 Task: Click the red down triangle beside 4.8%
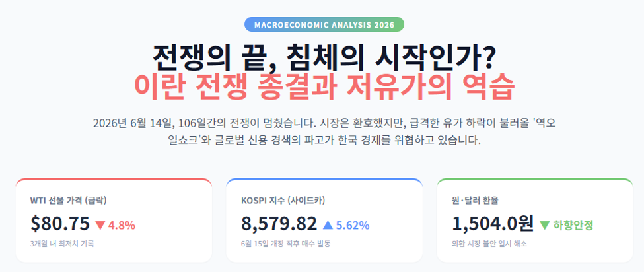[x=100, y=225]
